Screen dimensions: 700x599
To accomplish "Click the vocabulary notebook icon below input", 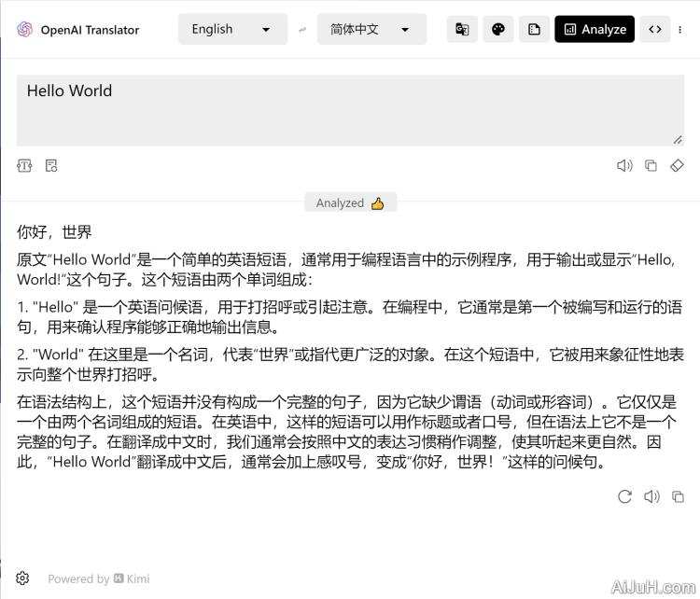I will tap(51, 166).
